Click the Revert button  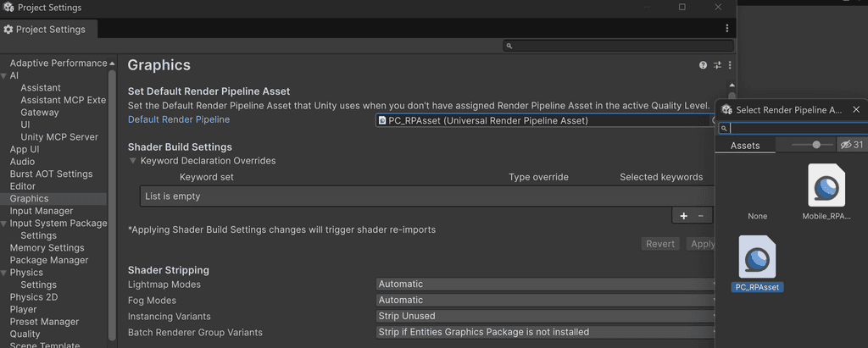pyautogui.click(x=660, y=244)
